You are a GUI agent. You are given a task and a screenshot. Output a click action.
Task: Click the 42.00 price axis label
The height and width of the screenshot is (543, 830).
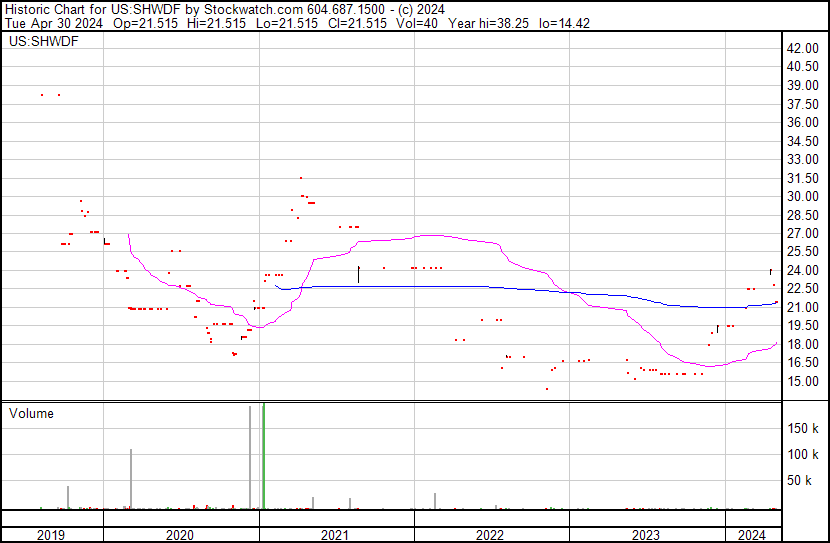(803, 48)
